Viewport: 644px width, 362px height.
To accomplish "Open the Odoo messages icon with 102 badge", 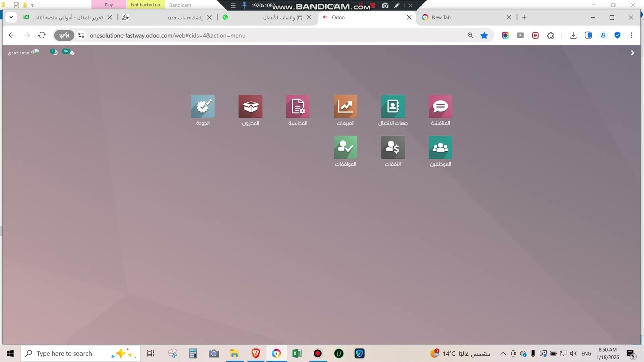I will (68, 52).
